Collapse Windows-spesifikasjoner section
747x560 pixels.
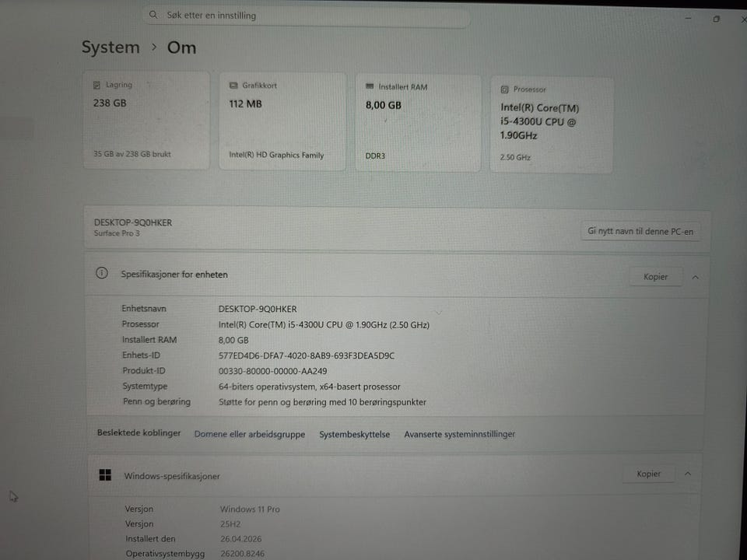point(688,474)
